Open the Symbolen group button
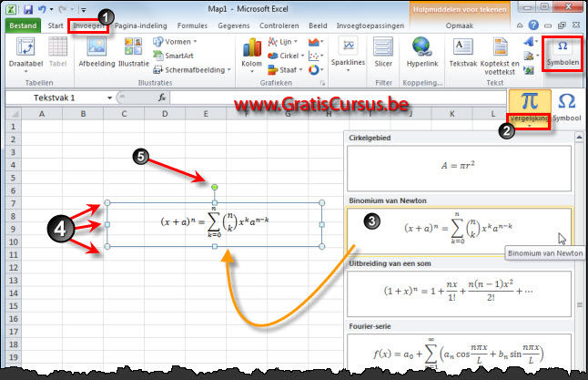Viewport: 588px width, 380px height. coord(563,53)
